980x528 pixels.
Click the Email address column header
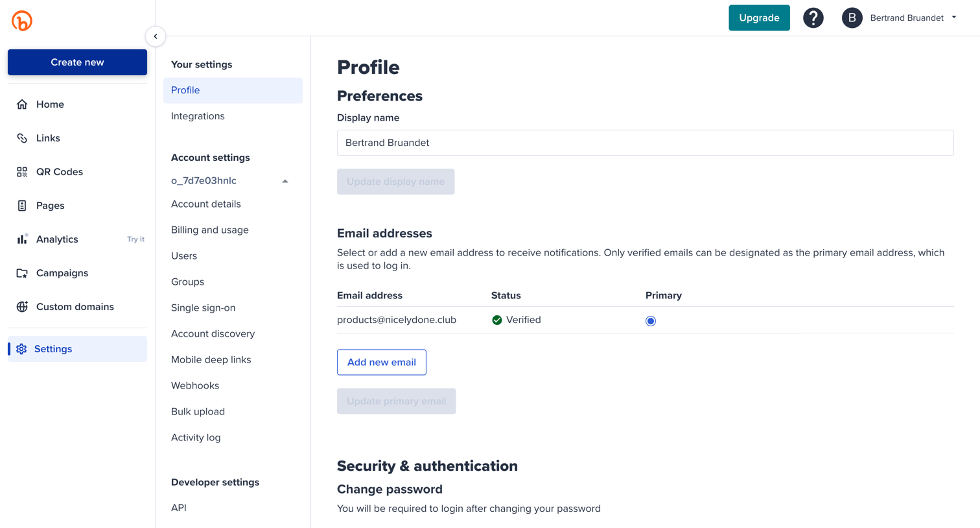coord(369,296)
